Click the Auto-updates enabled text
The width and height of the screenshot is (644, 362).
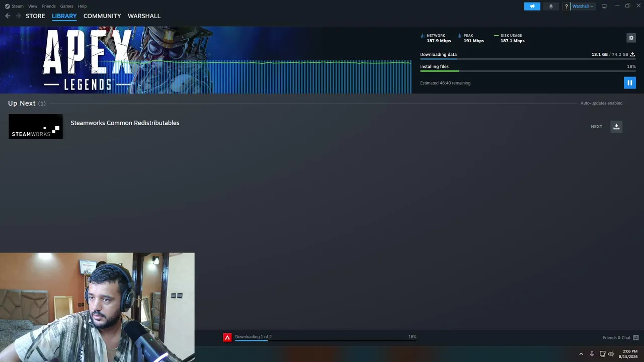click(601, 103)
